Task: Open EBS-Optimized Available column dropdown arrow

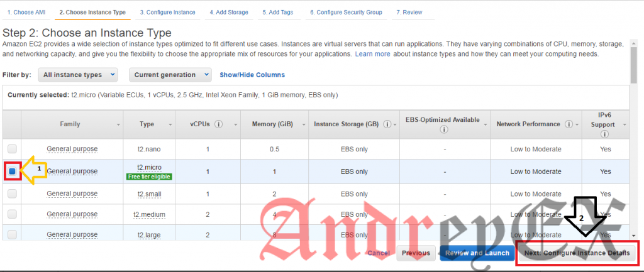Action: click(x=485, y=124)
